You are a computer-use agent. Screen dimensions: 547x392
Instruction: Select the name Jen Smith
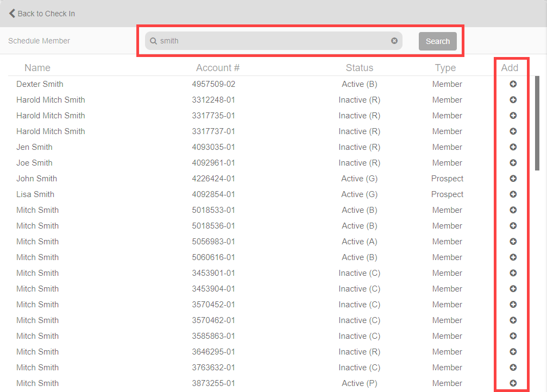34,147
